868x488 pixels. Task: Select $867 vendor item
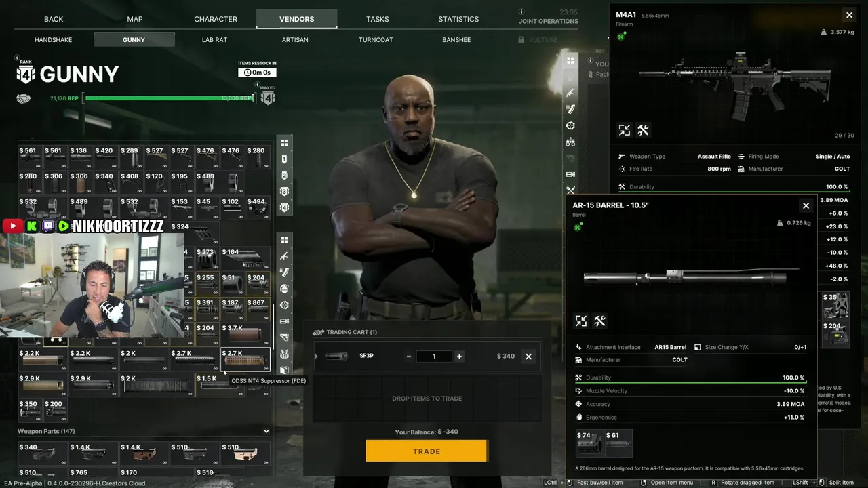258,310
